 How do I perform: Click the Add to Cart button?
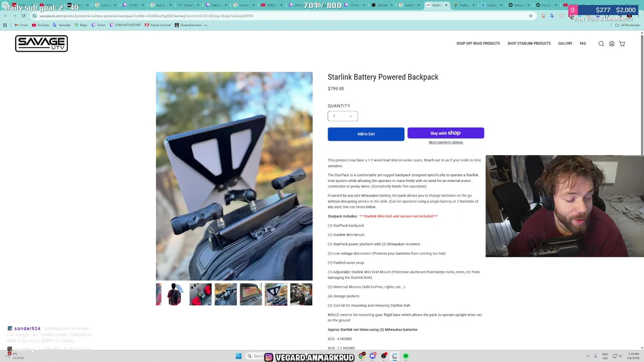click(366, 134)
